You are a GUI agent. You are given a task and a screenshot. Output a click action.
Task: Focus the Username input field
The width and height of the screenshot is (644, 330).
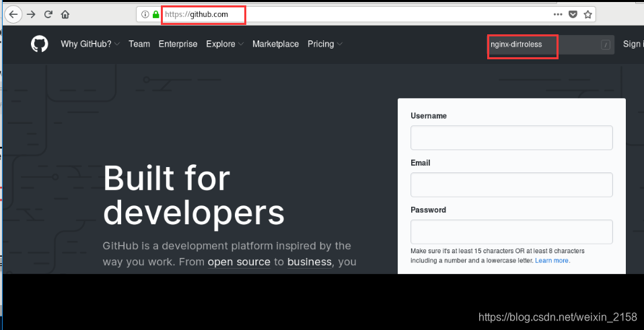click(511, 137)
